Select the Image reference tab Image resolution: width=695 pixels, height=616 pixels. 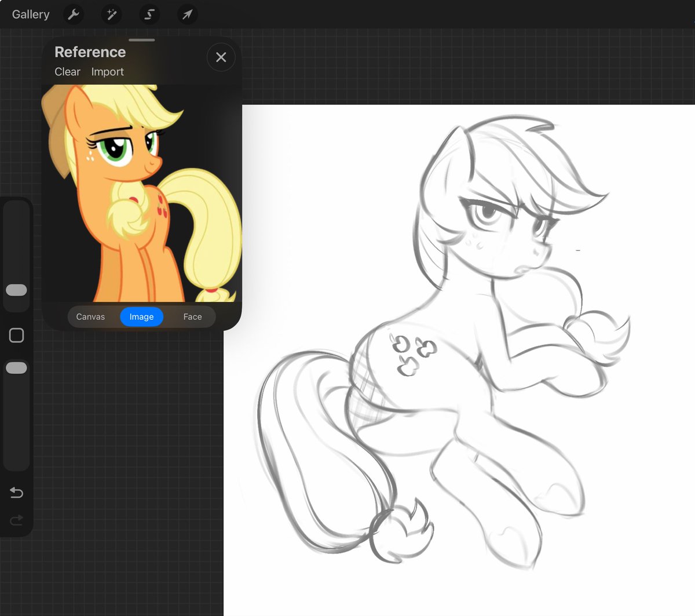point(141,317)
